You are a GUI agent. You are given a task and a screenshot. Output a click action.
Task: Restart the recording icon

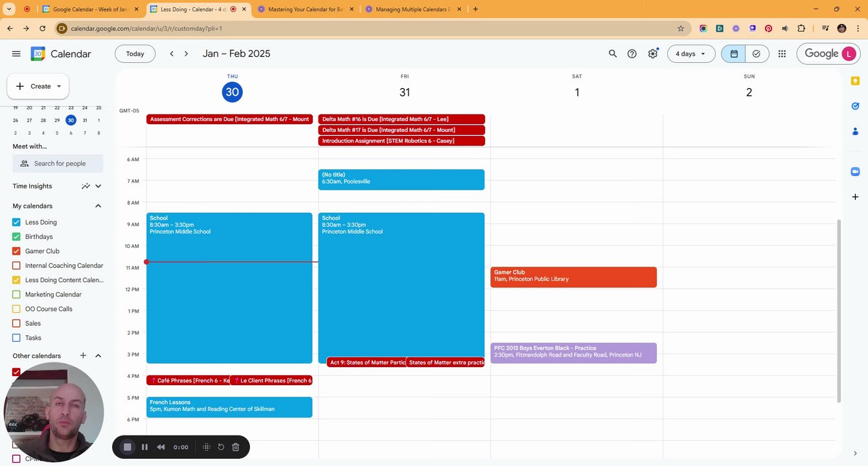tap(221, 447)
